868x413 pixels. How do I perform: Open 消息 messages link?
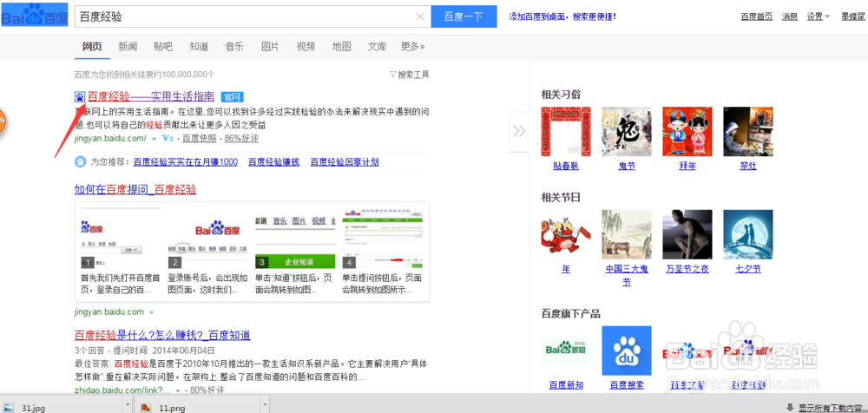pos(790,16)
